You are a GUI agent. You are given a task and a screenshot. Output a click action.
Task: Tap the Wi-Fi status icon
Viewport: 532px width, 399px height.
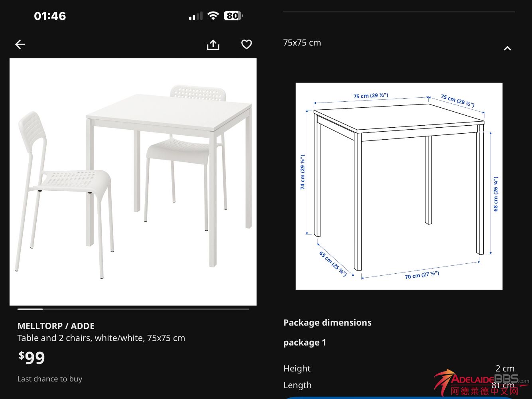click(x=213, y=16)
